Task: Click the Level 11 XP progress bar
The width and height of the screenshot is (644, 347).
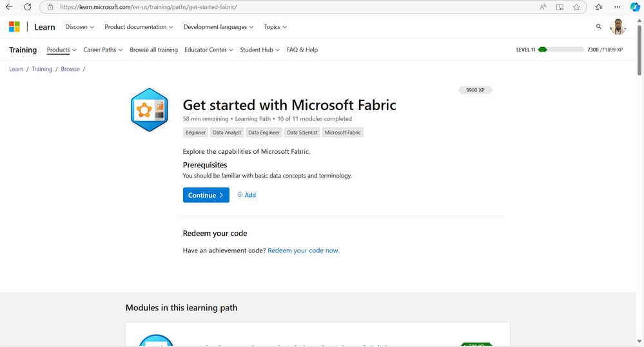Action: pos(561,50)
